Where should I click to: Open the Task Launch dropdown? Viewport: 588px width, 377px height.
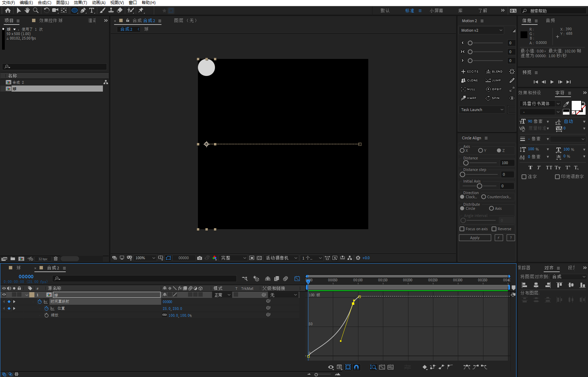click(x=482, y=110)
